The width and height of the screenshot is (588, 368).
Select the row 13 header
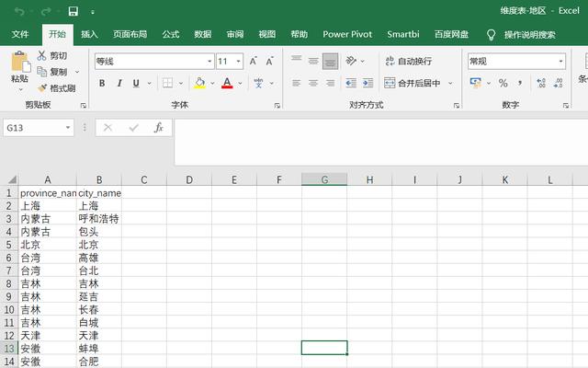coord(9,349)
